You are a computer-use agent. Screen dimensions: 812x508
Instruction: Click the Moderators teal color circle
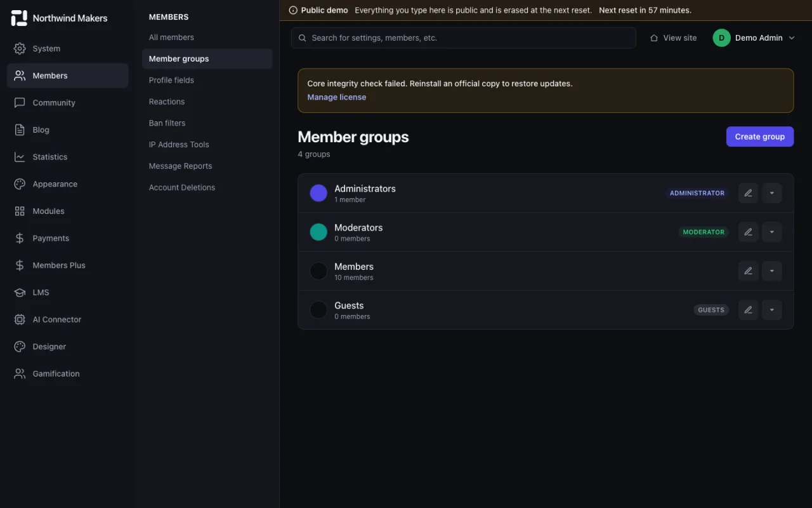coord(318,232)
